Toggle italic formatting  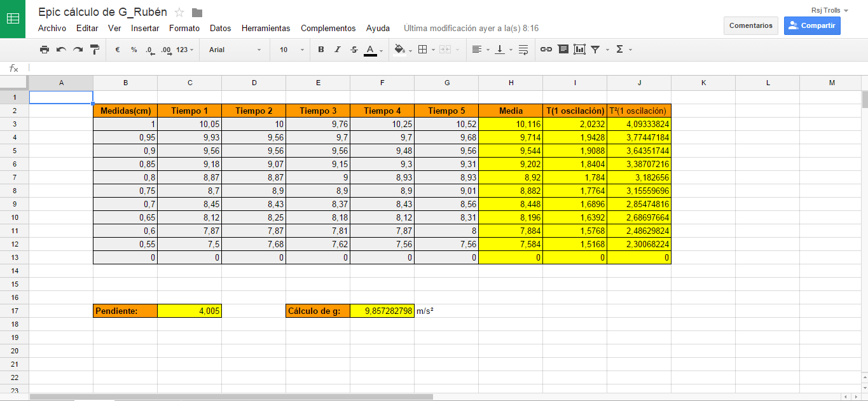337,49
